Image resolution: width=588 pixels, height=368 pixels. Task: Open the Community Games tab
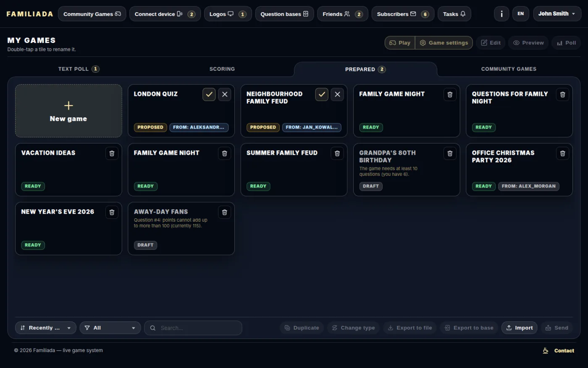[x=509, y=69]
